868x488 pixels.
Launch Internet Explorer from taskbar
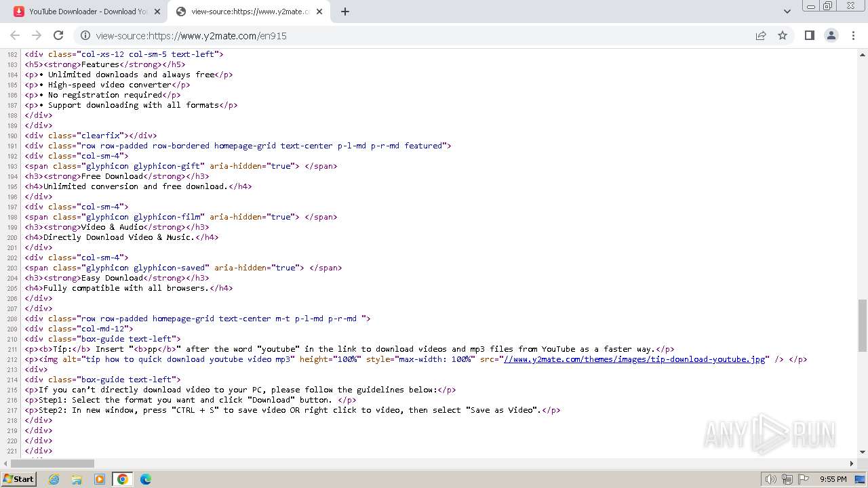54,479
